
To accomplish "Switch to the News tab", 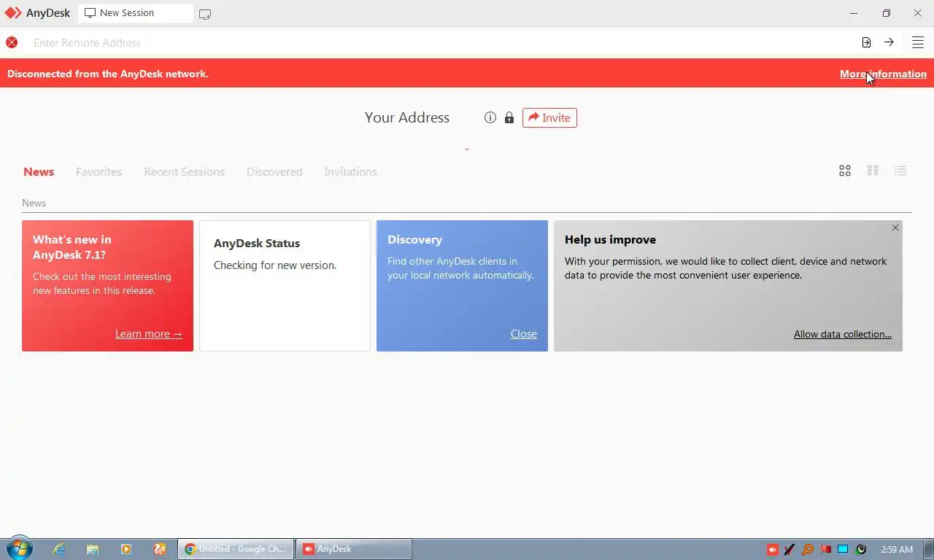I will click(39, 172).
